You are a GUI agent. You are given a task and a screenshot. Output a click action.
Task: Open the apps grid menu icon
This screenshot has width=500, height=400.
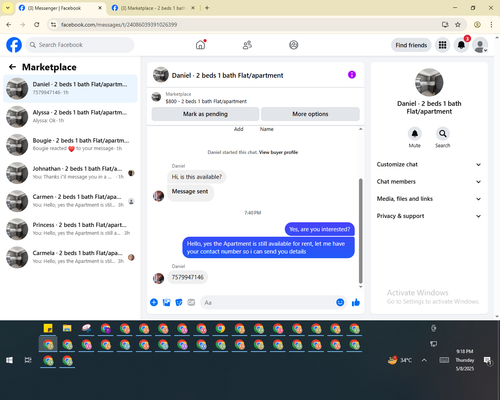coord(442,45)
